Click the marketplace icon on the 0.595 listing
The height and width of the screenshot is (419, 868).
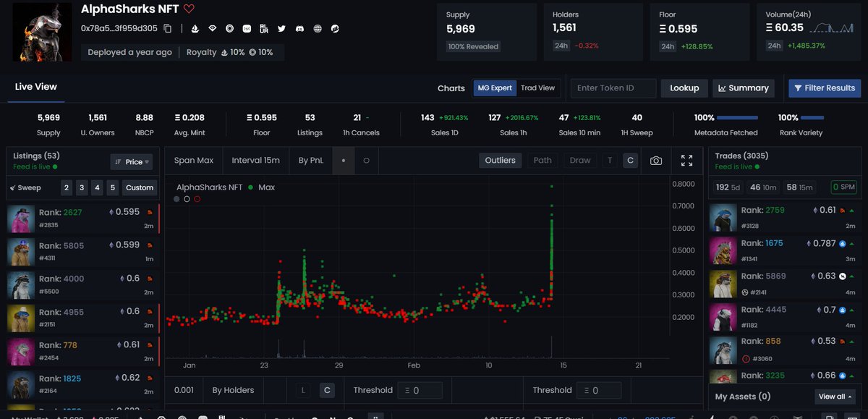(x=149, y=212)
